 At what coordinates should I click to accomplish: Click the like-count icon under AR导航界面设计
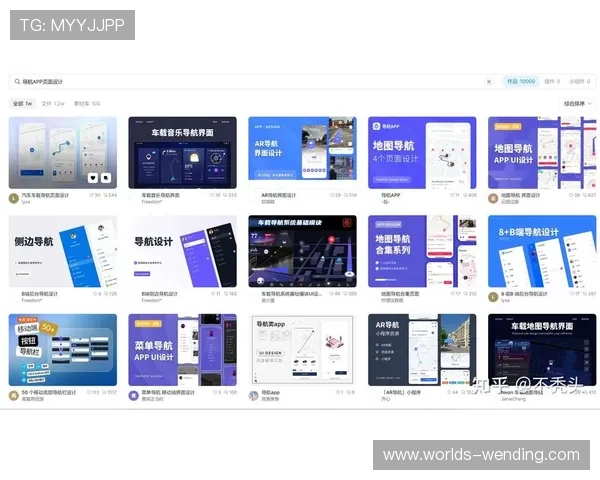tap(332, 195)
